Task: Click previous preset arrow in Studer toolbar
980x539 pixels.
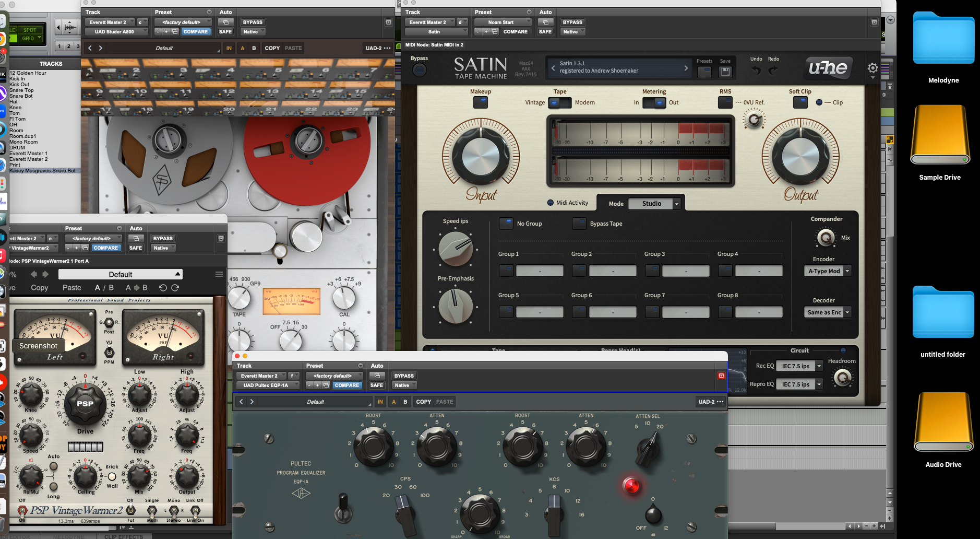Action: tap(90, 48)
